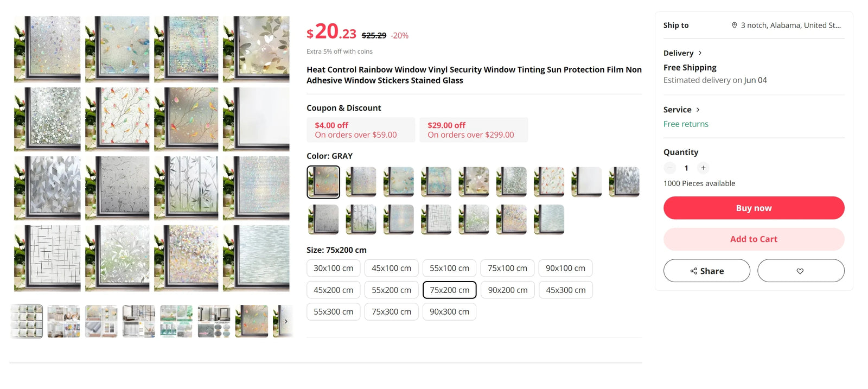This screenshot has width=868, height=389.
Task: Open the Ship to address selector
Action: pos(786,25)
